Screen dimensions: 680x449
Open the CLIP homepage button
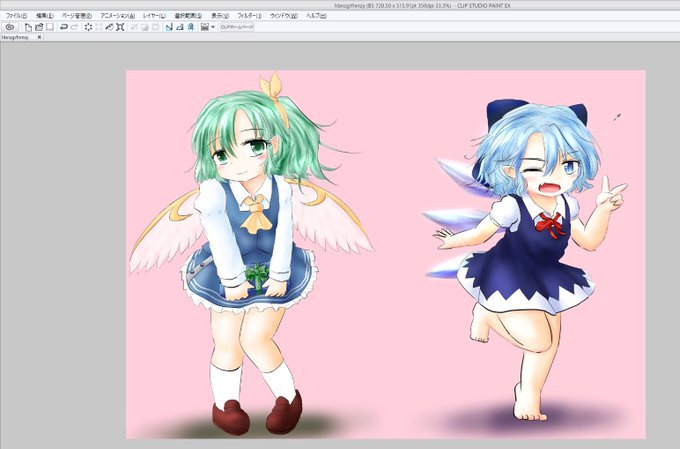click(237, 27)
